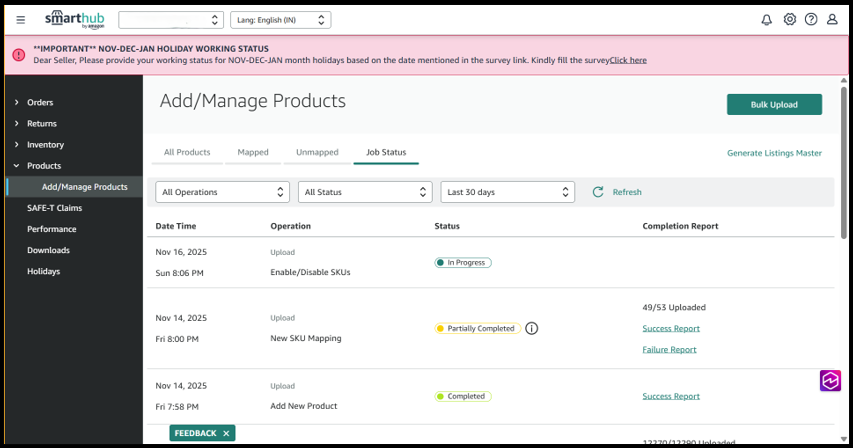This screenshot has height=448, width=853.
Task: Open the user account profile icon
Action: click(832, 20)
